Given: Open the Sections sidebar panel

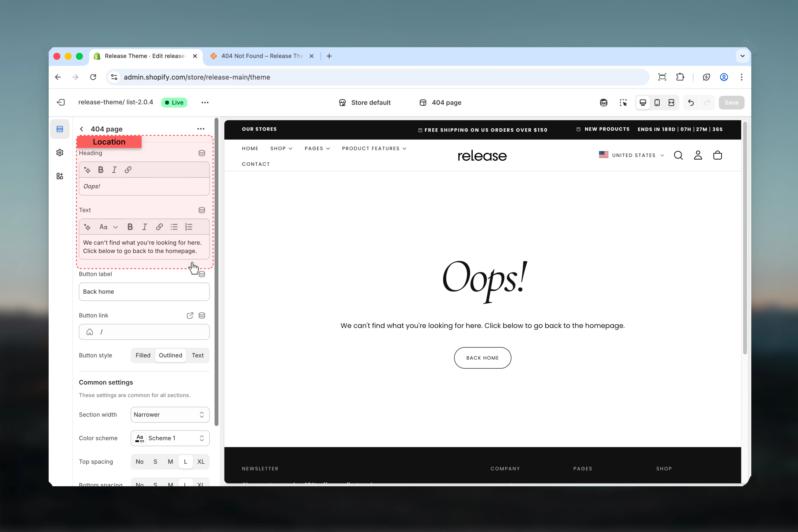Looking at the screenshot, I should coord(60,129).
